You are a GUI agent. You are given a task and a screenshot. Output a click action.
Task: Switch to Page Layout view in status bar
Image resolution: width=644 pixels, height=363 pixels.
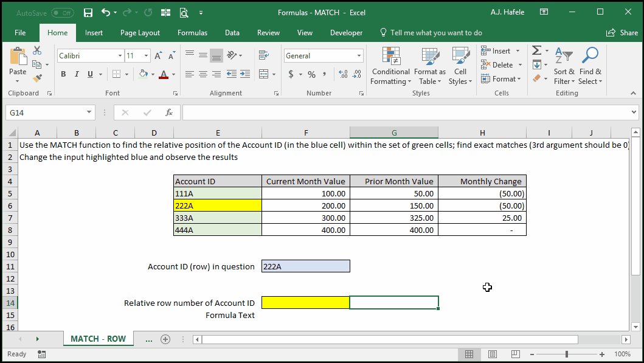tap(493, 354)
